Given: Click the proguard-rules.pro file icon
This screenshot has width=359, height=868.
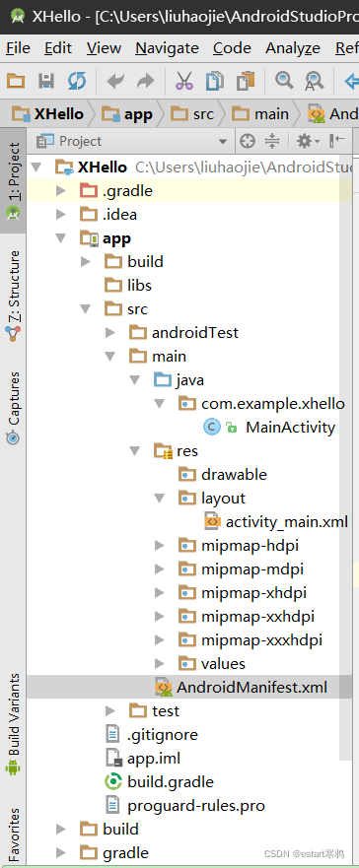Looking at the screenshot, I should tap(113, 805).
